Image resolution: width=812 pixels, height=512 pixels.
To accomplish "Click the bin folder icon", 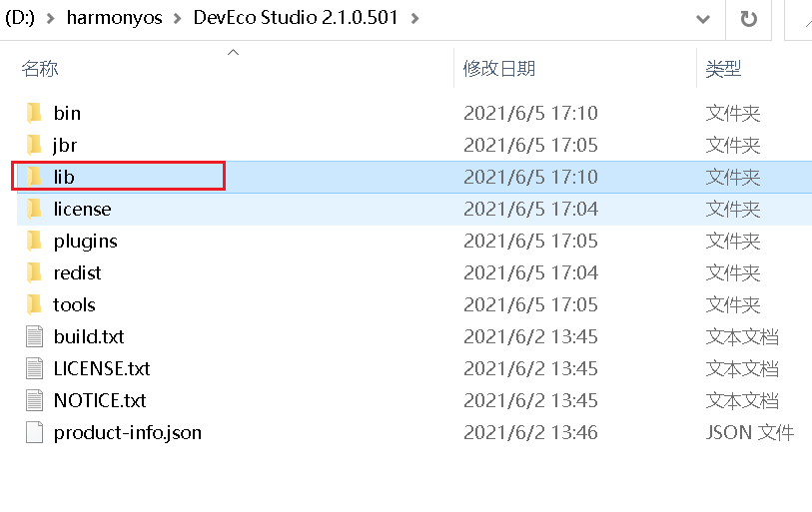I will click(x=34, y=113).
